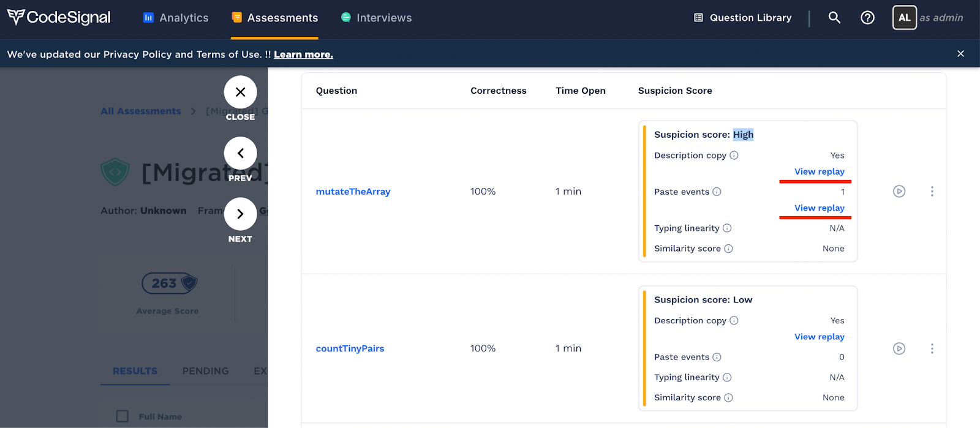
Task: Go to the next candidate with NEXT
Action: [240, 214]
